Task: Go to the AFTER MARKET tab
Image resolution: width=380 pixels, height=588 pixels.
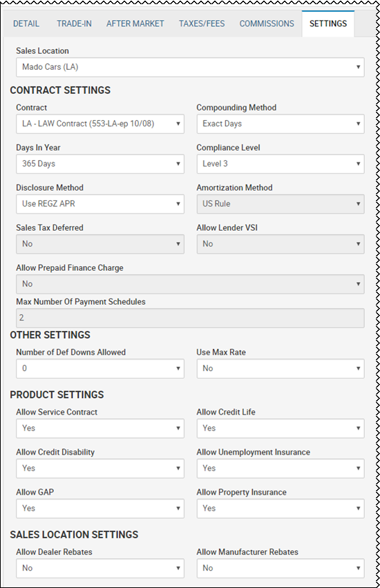Action: click(135, 23)
